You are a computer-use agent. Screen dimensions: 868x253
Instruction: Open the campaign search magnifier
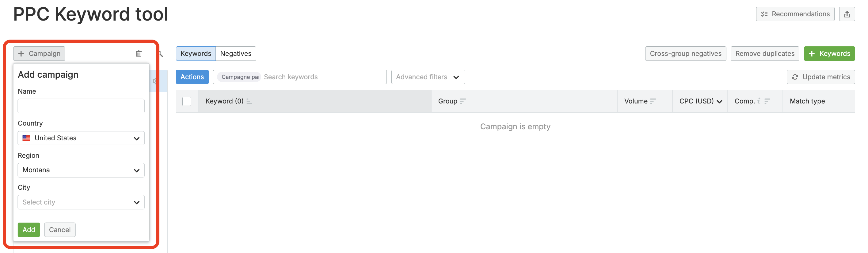pyautogui.click(x=161, y=53)
